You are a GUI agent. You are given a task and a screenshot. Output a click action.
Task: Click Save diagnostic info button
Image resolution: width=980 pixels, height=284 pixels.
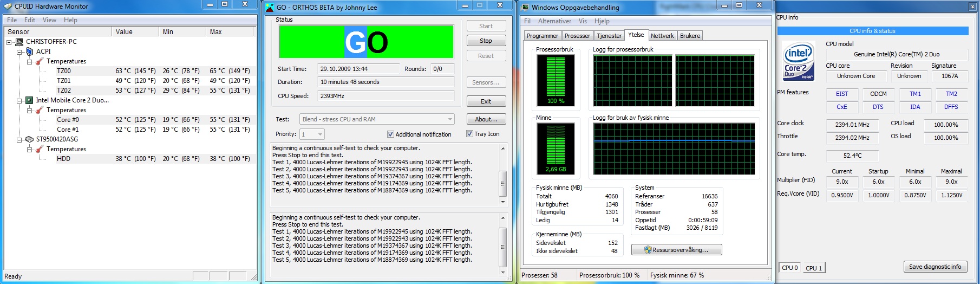[x=935, y=267]
